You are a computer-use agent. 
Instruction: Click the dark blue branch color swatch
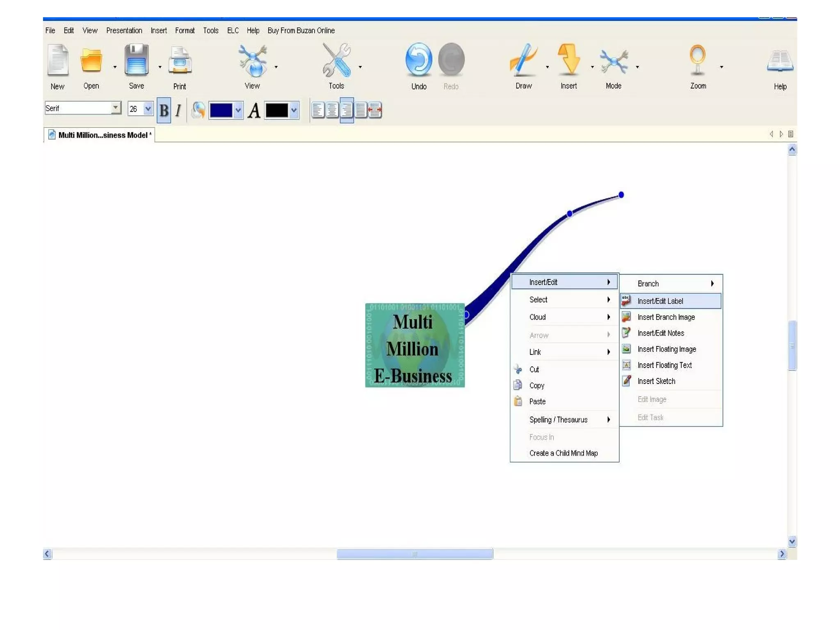click(x=221, y=110)
